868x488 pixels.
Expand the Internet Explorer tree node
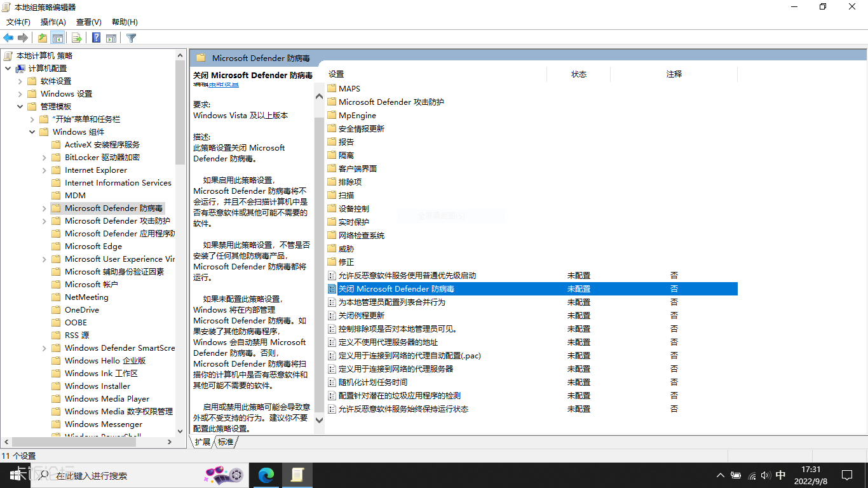44,170
